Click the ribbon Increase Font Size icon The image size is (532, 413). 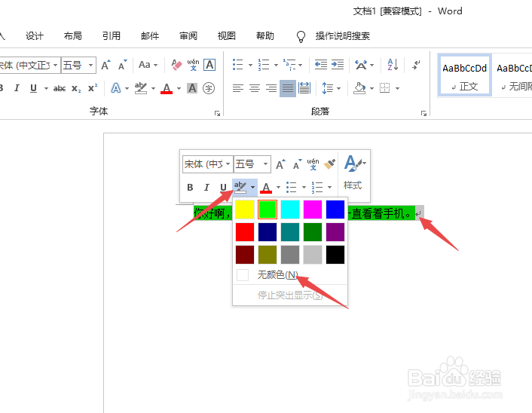(x=105, y=65)
